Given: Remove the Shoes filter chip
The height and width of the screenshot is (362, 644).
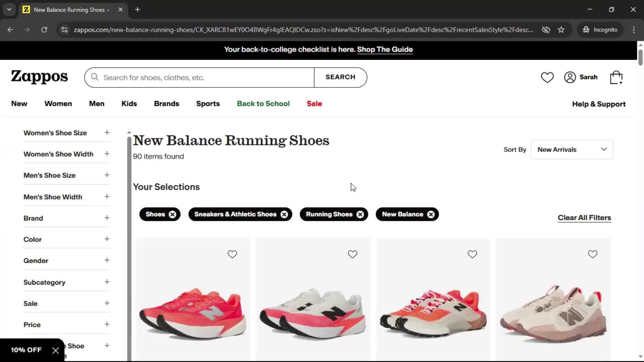Looking at the screenshot, I should click(x=172, y=215).
